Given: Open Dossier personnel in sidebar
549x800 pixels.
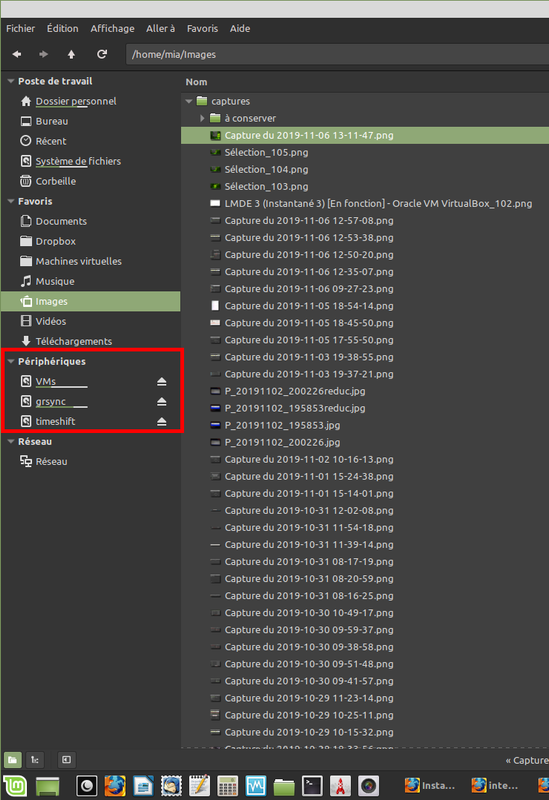Looking at the screenshot, I should (x=76, y=101).
